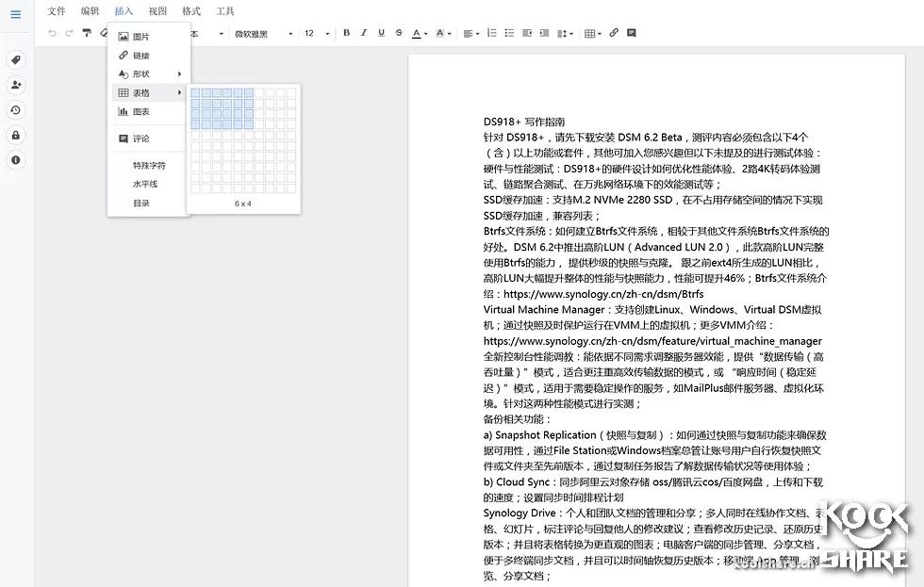Open the font name dropdown 微软雅黑

[263, 34]
